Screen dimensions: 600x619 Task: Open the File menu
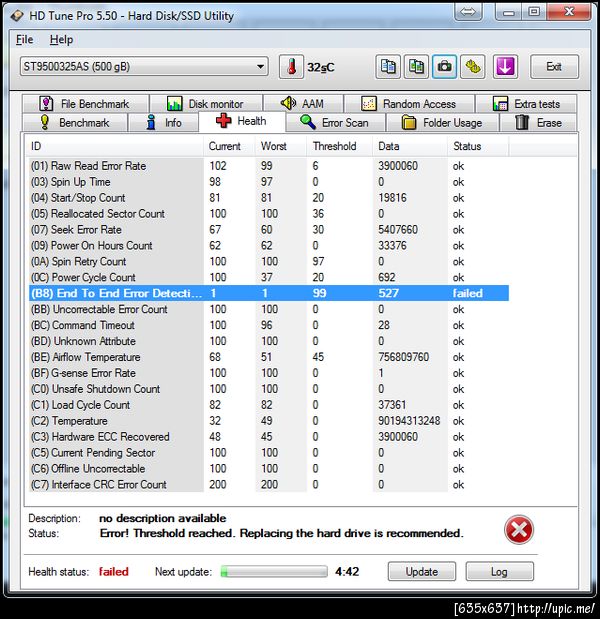click(x=24, y=39)
